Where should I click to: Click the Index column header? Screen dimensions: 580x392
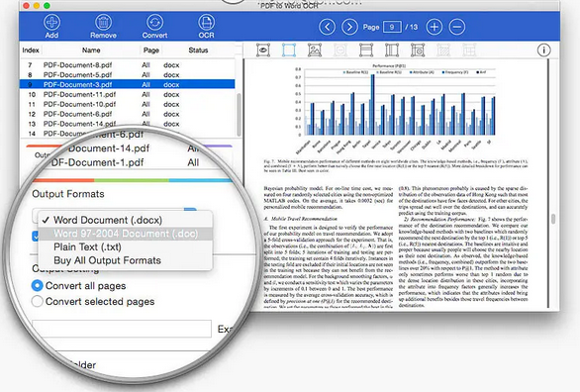[31, 50]
